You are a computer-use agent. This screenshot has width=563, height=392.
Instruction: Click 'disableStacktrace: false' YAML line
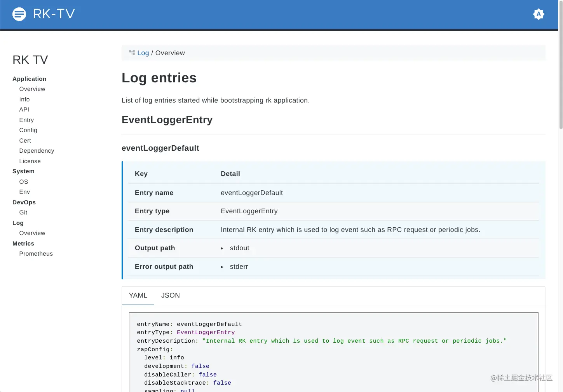pyautogui.click(x=188, y=383)
